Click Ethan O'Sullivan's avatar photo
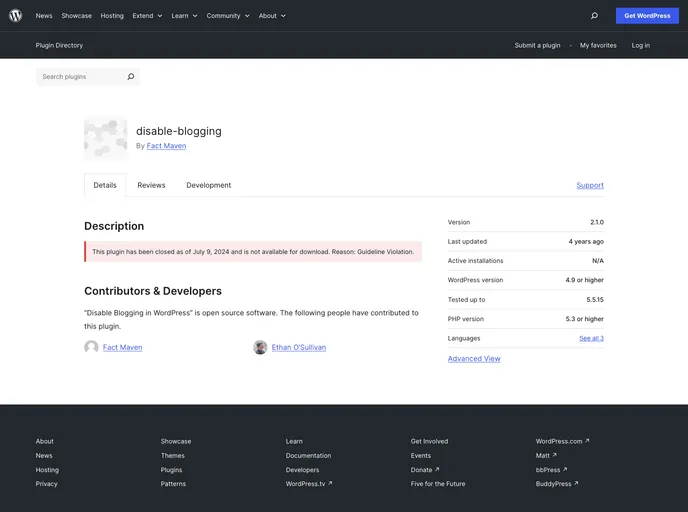This screenshot has width=688, height=512. (260, 347)
